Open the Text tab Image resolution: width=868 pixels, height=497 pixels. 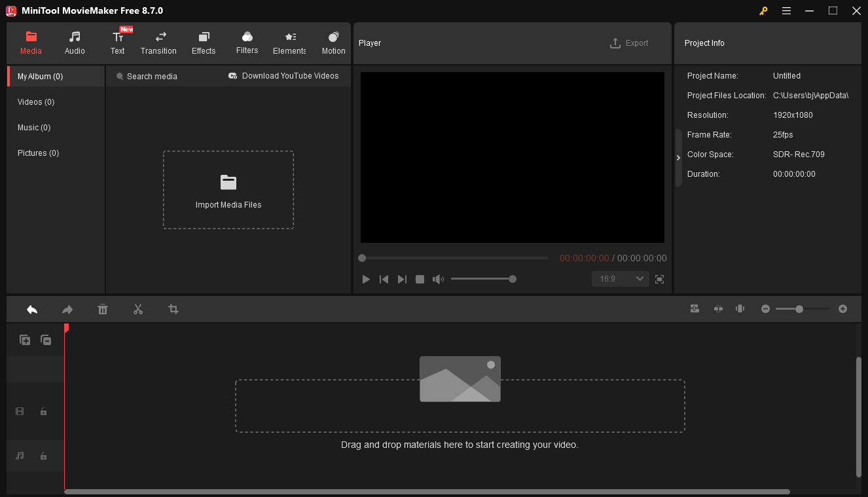[118, 43]
